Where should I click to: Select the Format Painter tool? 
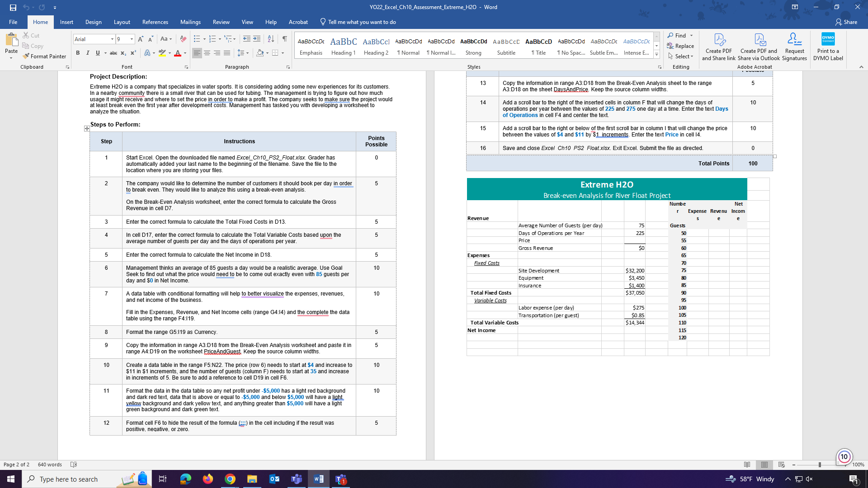(44, 56)
